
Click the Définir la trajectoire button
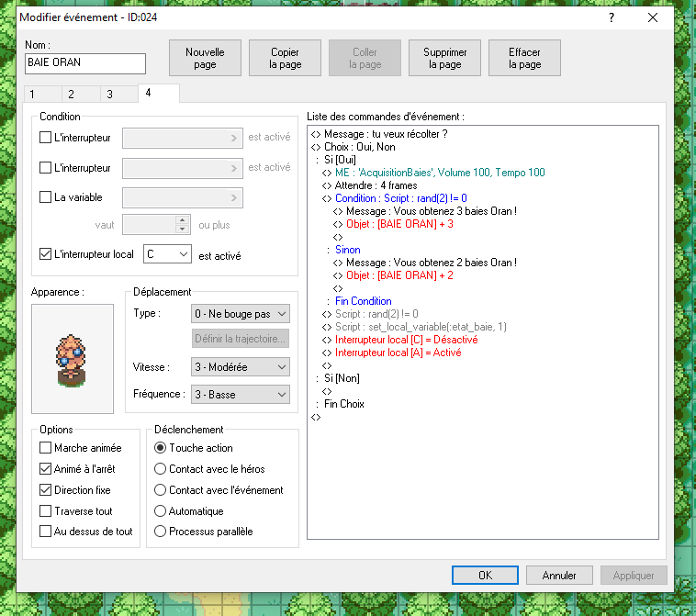(x=241, y=339)
